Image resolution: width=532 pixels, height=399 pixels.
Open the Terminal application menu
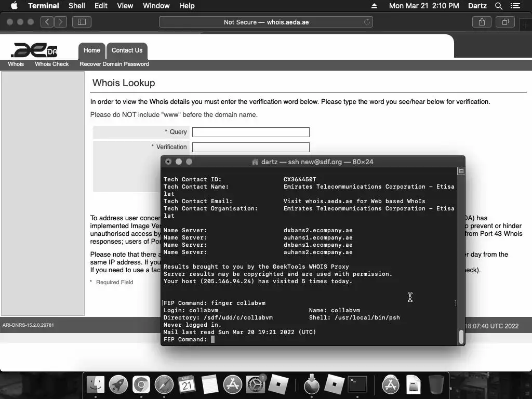coord(44,6)
